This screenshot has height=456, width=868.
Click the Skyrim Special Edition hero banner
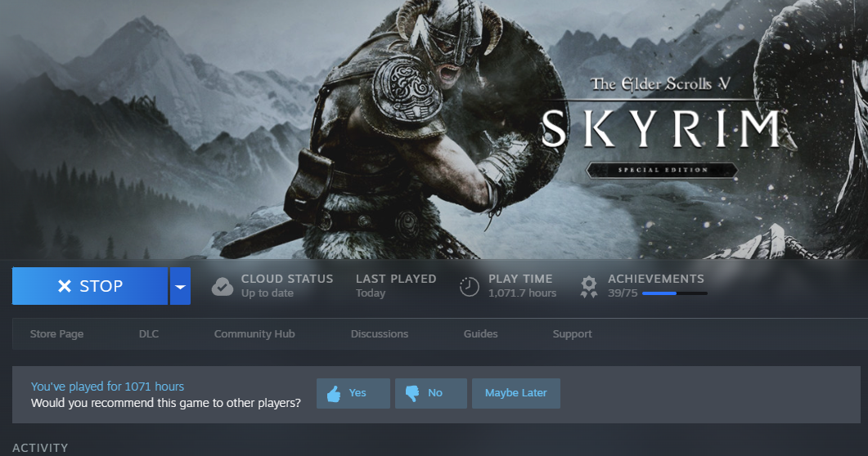pos(434,129)
